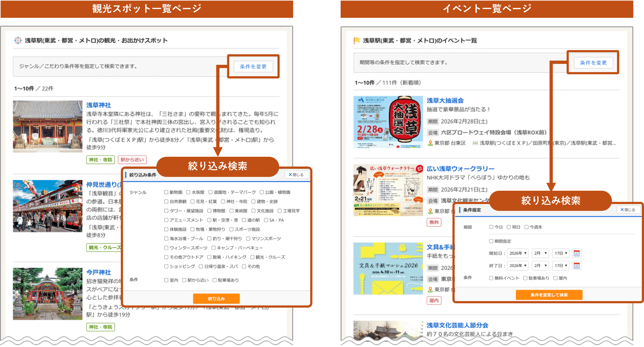Check the 駅から近い condition checkbox

tap(184, 280)
